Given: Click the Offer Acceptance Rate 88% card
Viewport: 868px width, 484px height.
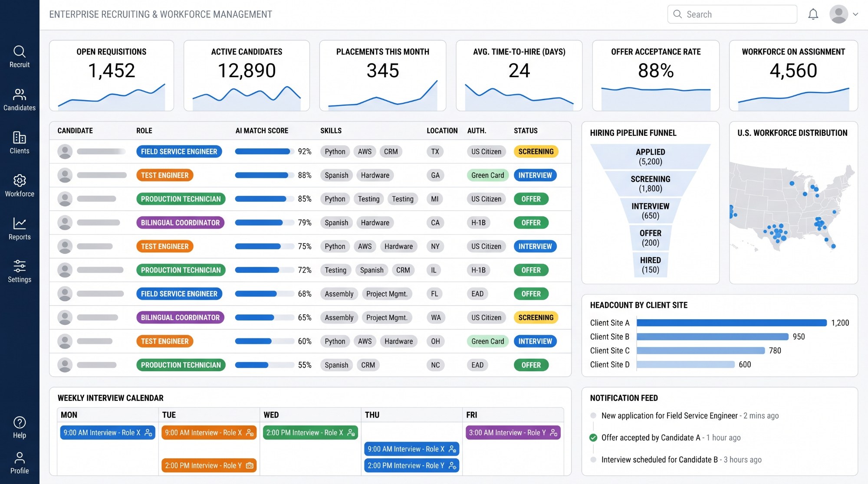Looking at the screenshot, I should 656,75.
